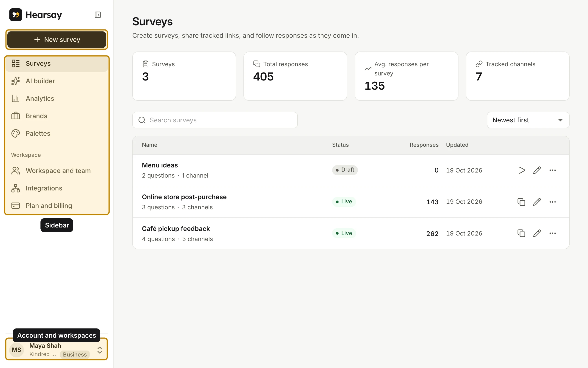Edit the Menu ideas survey with the pencil icon
588x368 pixels.
click(537, 170)
